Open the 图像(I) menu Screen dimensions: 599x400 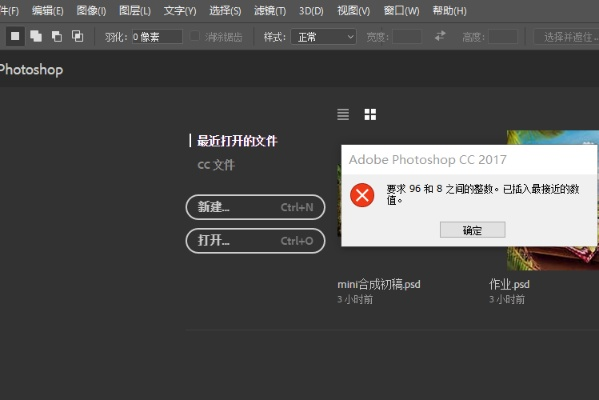91,11
